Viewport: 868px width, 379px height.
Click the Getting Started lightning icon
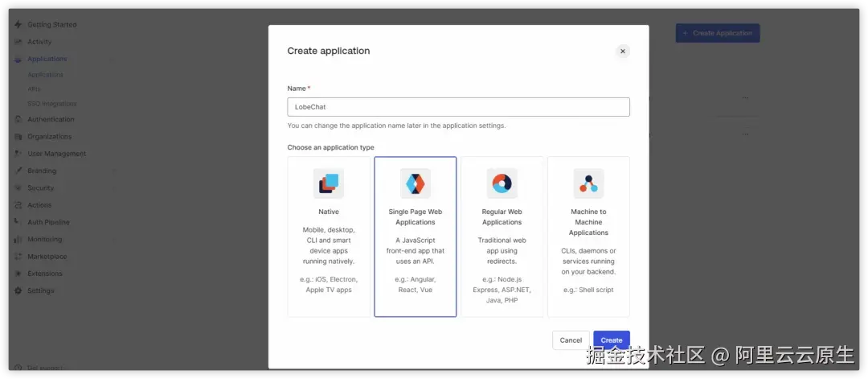[x=18, y=24]
